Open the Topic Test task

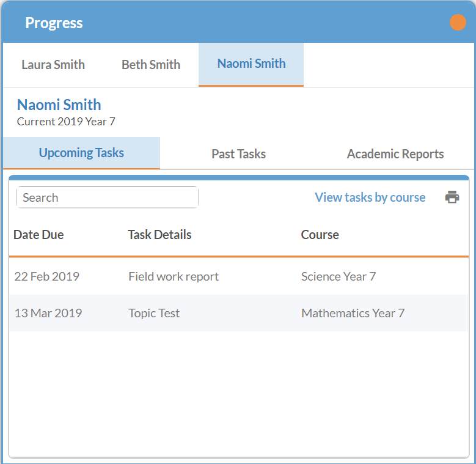coord(154,313)
